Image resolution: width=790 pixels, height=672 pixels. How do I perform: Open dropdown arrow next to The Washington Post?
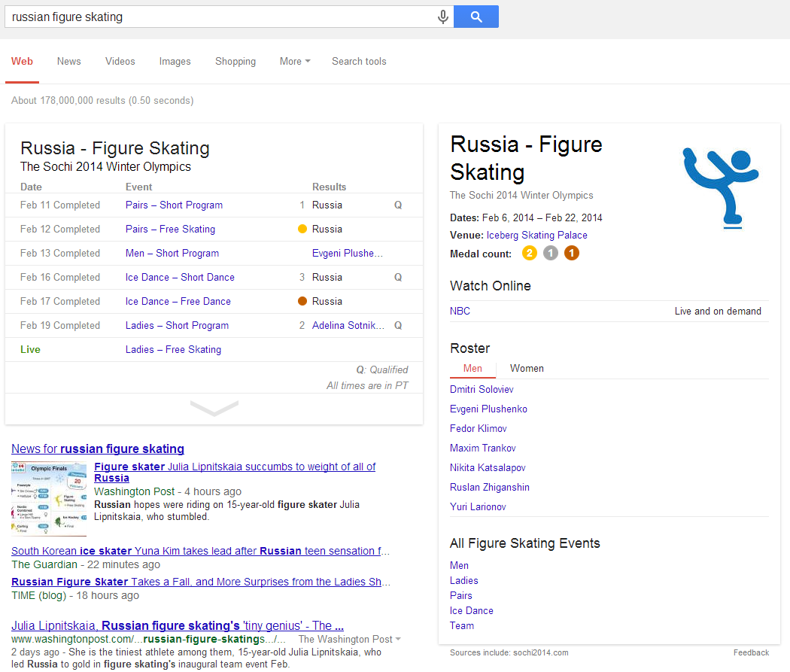(x=398, y=639)
